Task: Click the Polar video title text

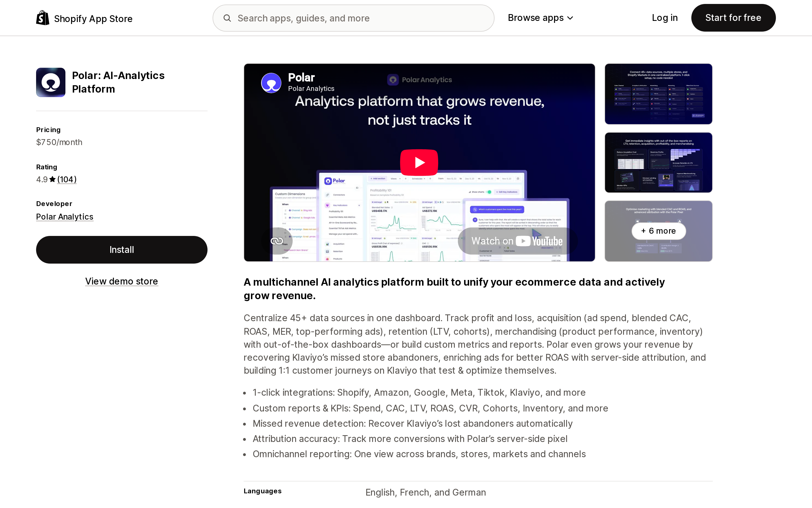Action: 301,78
